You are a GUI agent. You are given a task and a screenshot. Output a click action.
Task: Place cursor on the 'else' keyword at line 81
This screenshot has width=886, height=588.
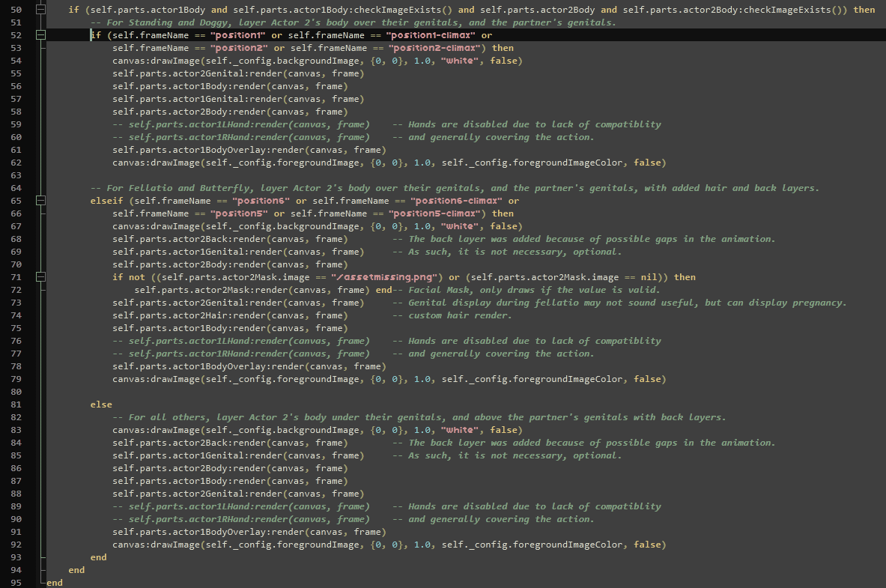pos(101,404)
